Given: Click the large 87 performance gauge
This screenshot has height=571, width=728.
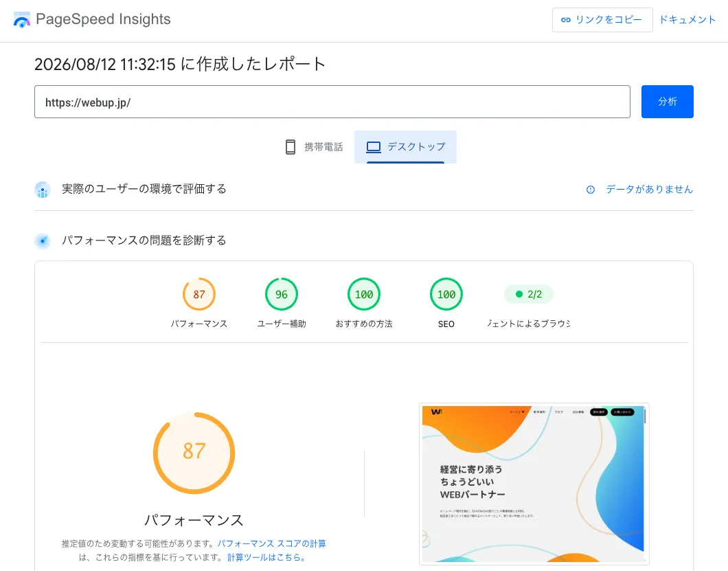Looking at the screenshot, I should coord(194,453).
